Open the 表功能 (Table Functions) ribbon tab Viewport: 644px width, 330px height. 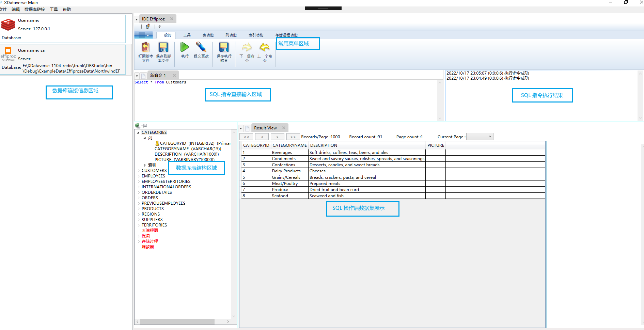pyautogui.click(x=208, y=35)
